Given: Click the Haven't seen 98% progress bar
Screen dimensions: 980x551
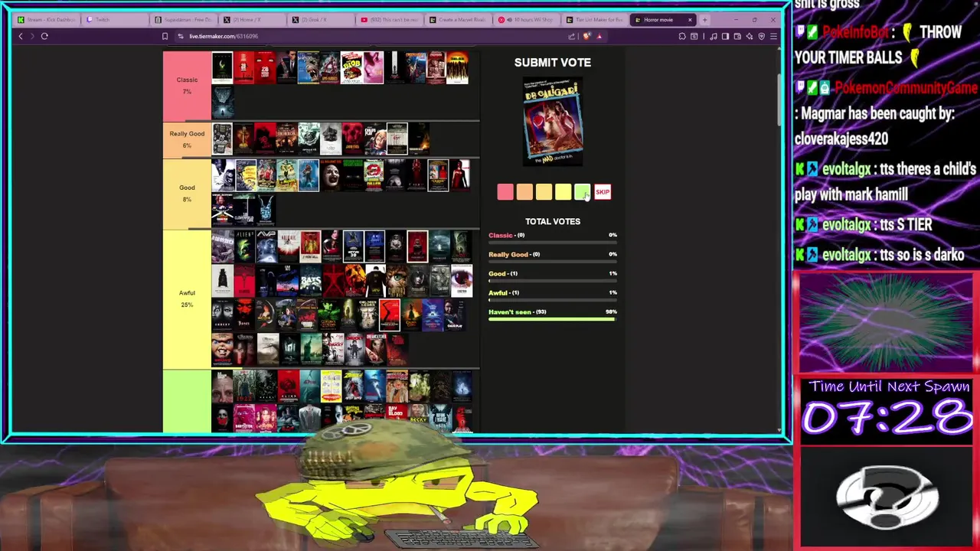Looking at the screenshot, I should click(552, 319).
